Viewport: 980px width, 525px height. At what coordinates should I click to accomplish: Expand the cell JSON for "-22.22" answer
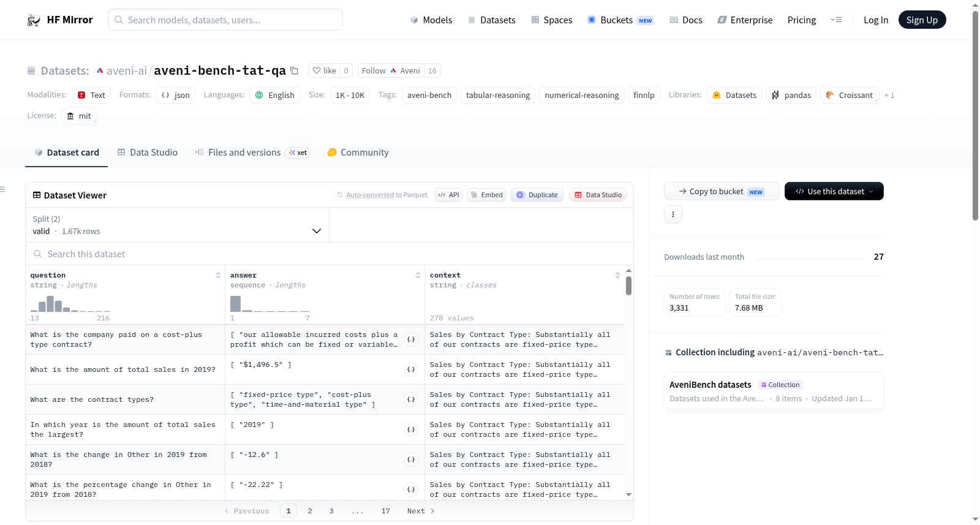coord(411,489)
